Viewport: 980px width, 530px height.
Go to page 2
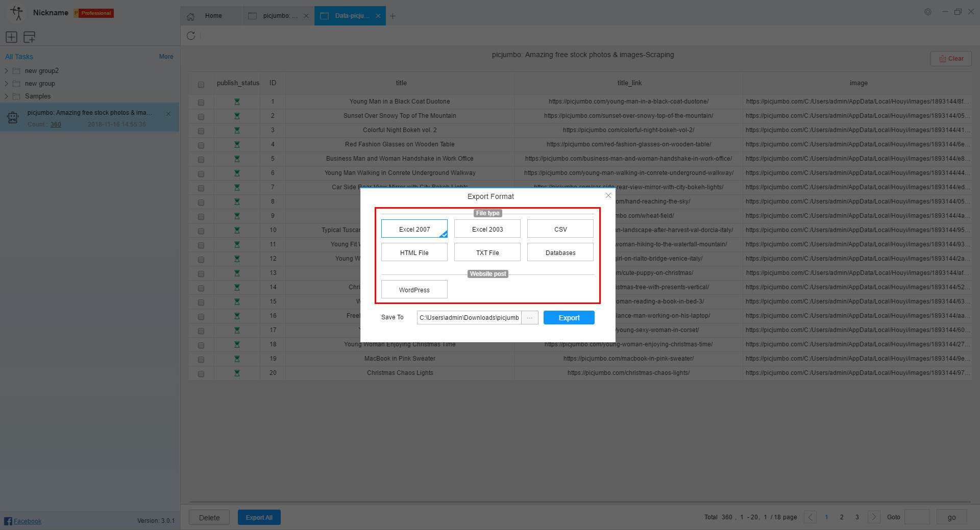(842, 517)
